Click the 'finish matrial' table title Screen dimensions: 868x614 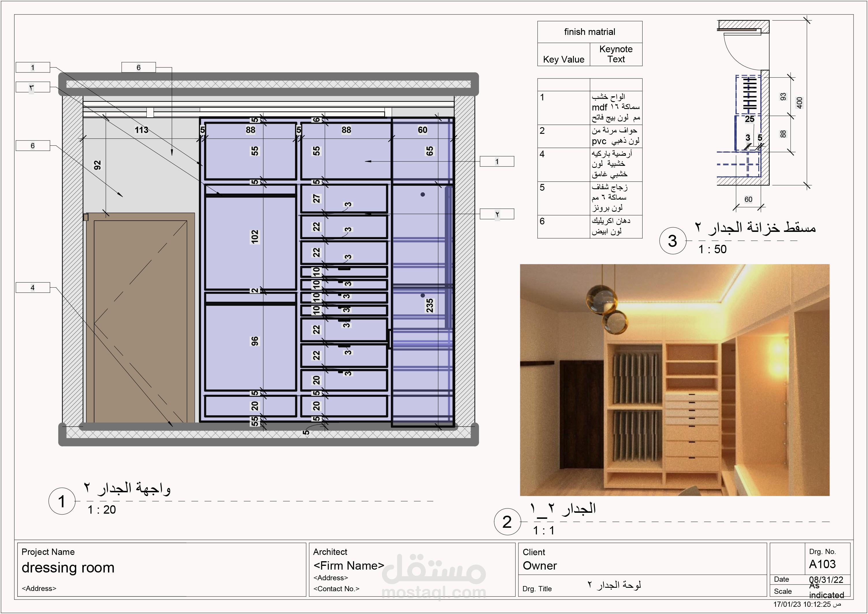pos(589,32)
